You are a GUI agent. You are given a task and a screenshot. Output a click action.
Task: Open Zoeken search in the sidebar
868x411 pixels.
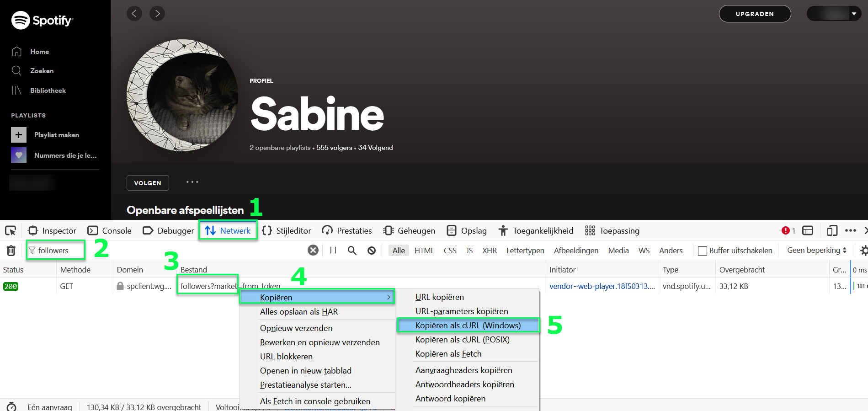pos(32,71)
